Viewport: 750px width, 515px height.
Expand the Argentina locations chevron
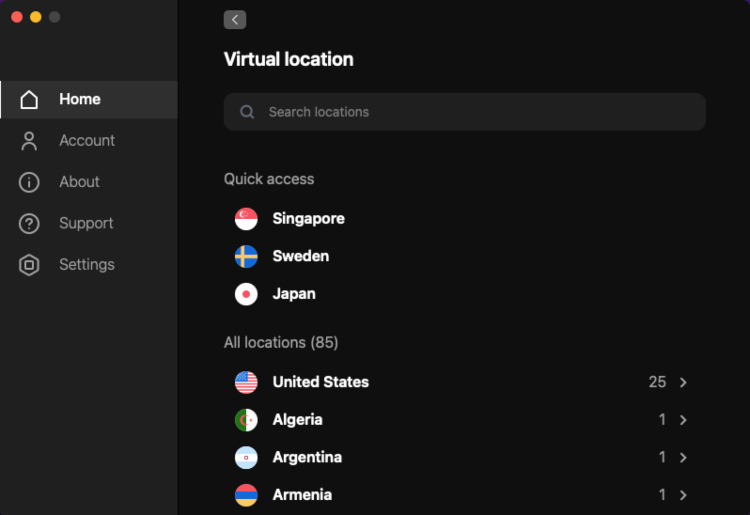point(683,458)
